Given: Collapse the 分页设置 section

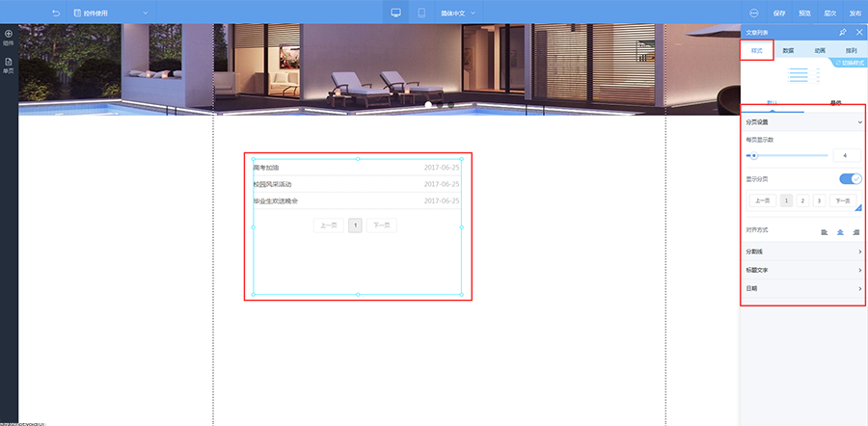Looking at the screenshot, I should [803, 121].
